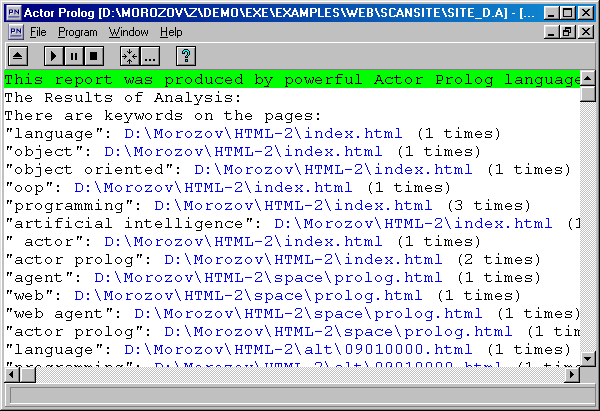Open index.html link on the "object oriented" row
Viewport: 600px width, 411px height.
333,170
